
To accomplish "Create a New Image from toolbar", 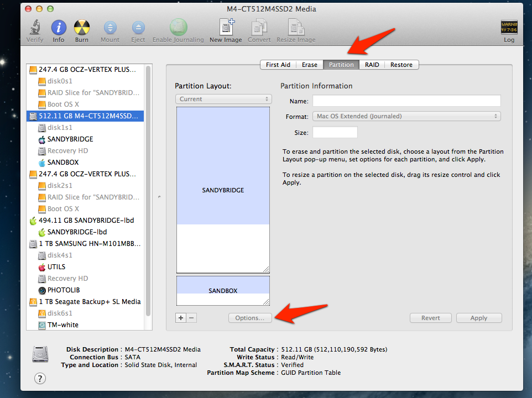I will [x=226, y=27].
